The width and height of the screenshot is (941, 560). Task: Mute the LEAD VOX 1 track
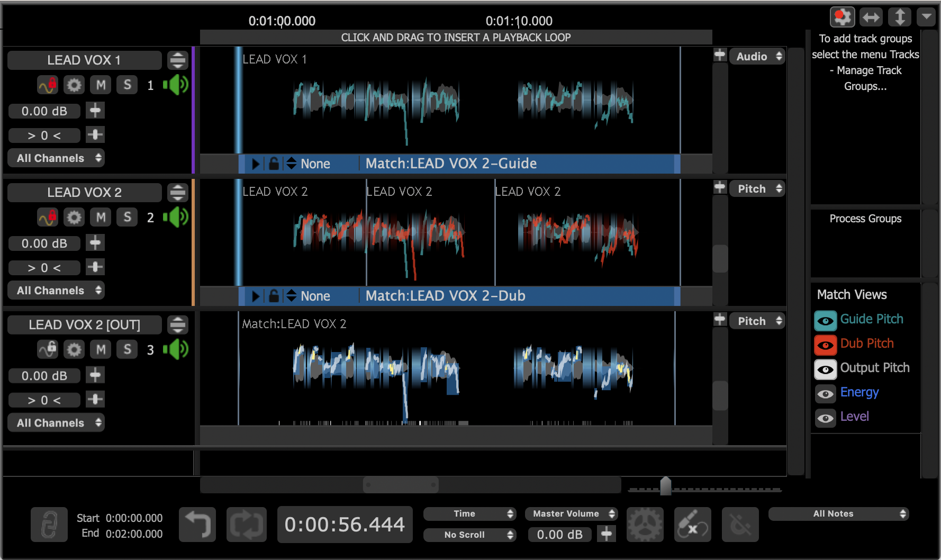tap(101, 85)
